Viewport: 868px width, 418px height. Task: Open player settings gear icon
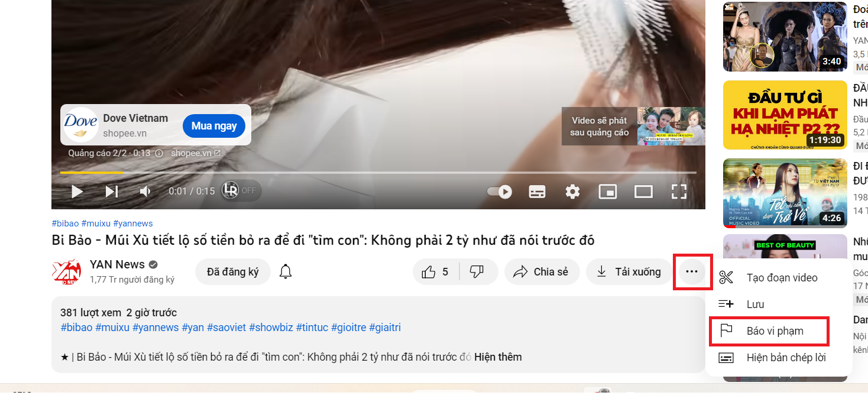tap(572, 192)
